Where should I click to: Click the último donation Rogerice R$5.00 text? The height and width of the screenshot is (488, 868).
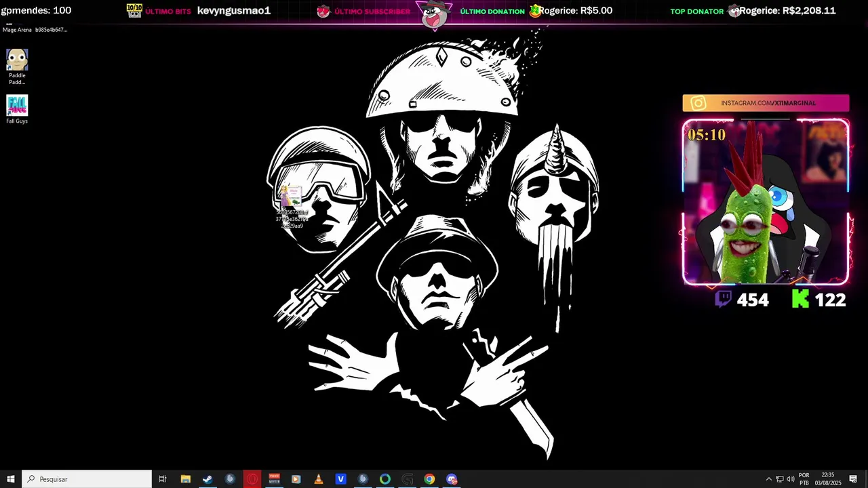click(x=576, y=11)
